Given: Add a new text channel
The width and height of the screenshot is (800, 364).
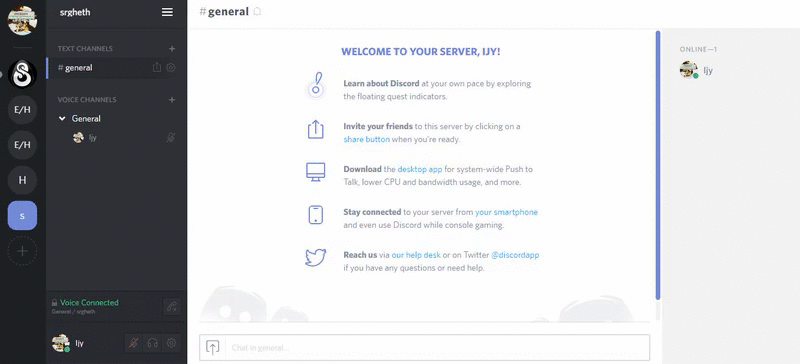Looking at the screenshot, I should tap(172, 48).
